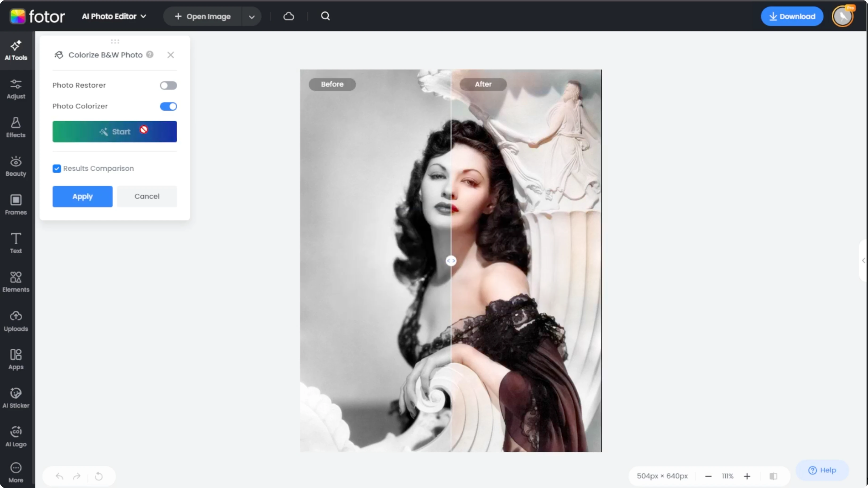Expand the collapsed right side panel
Viewport: 868px width, 488px height.
863,260
